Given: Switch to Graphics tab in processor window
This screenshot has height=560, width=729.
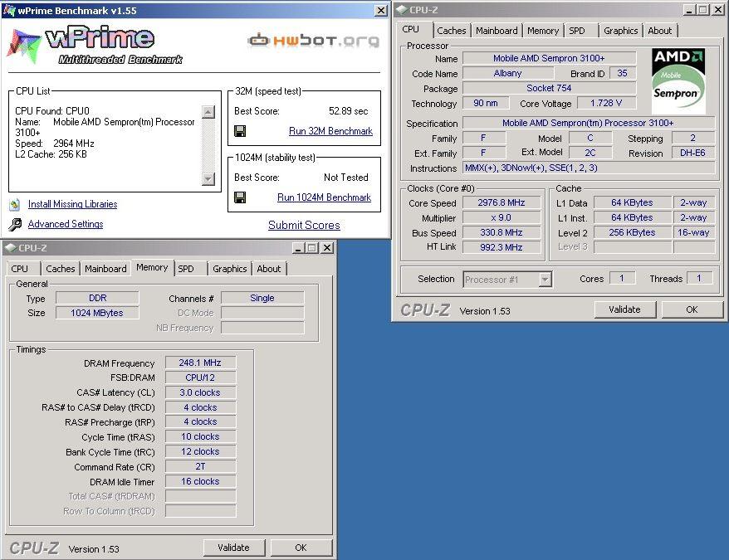Looking at the screenshot, I should click(621, 31).
